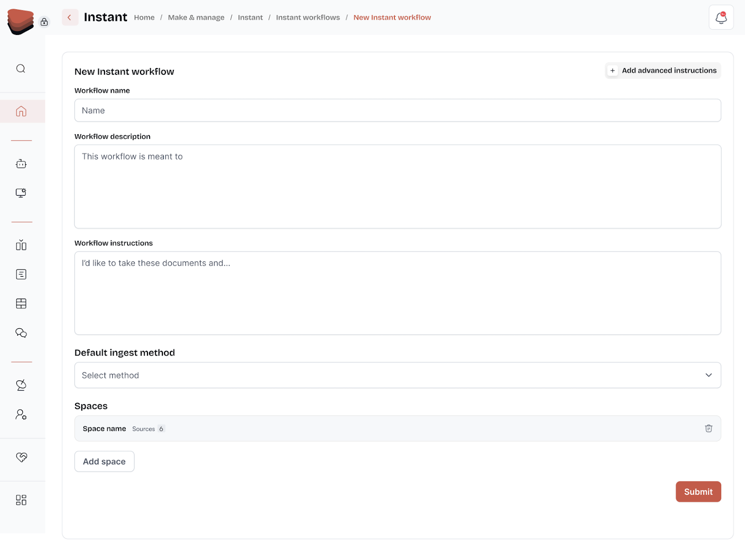Open the search icon in sidebar

click(x=20, y=68)
